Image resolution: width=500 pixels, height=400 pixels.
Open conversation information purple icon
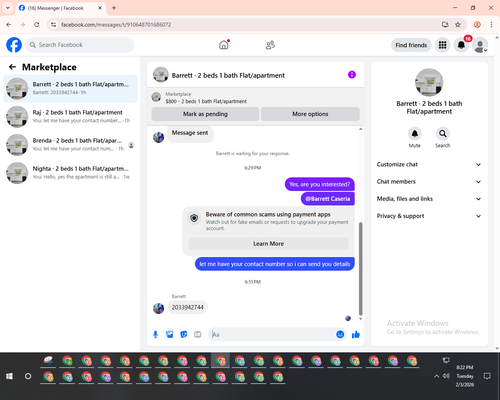(x=352, y=75)
